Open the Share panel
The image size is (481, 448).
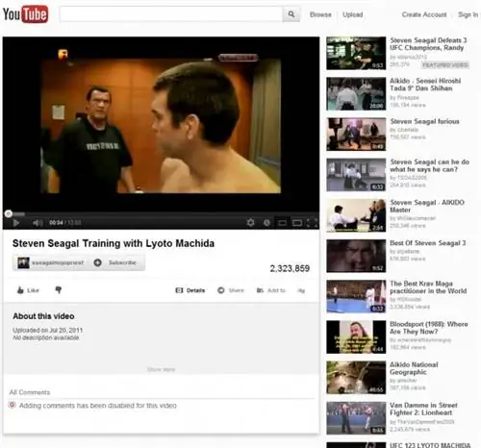pyautogui.click(x=231, y=290)
